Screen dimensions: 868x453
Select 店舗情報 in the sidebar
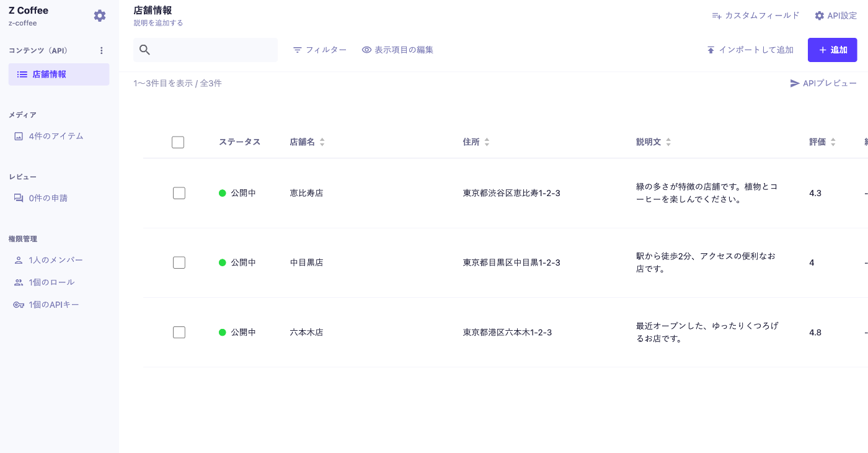[58, 74]
